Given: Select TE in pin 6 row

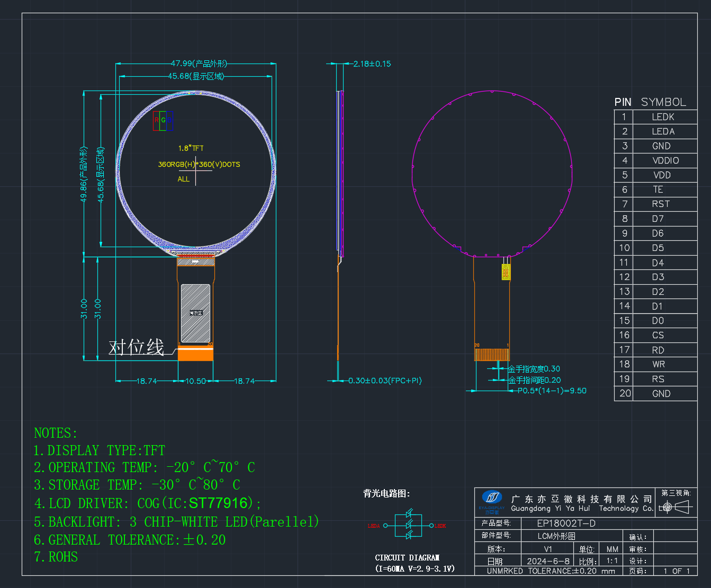Looking at the screenshot, I should [658, 189].
